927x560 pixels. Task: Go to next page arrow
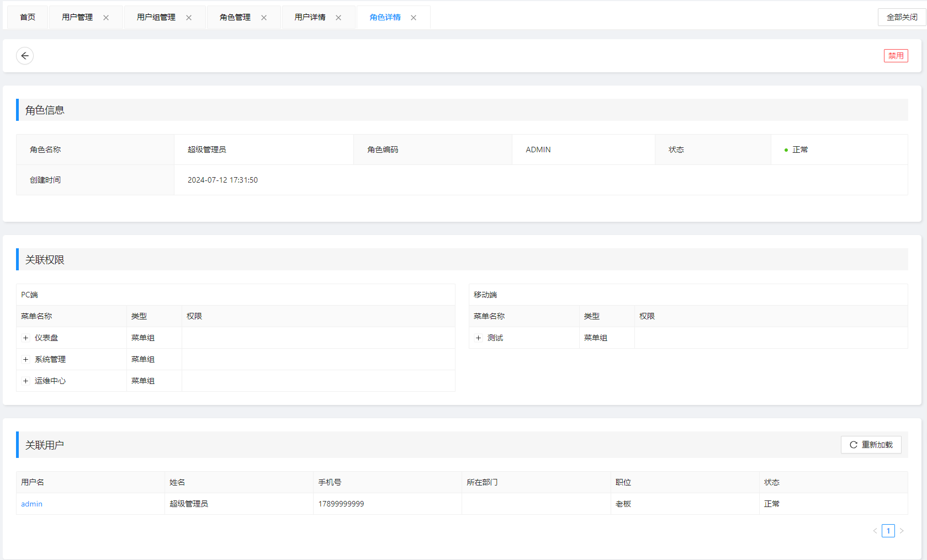pos(902,531)
